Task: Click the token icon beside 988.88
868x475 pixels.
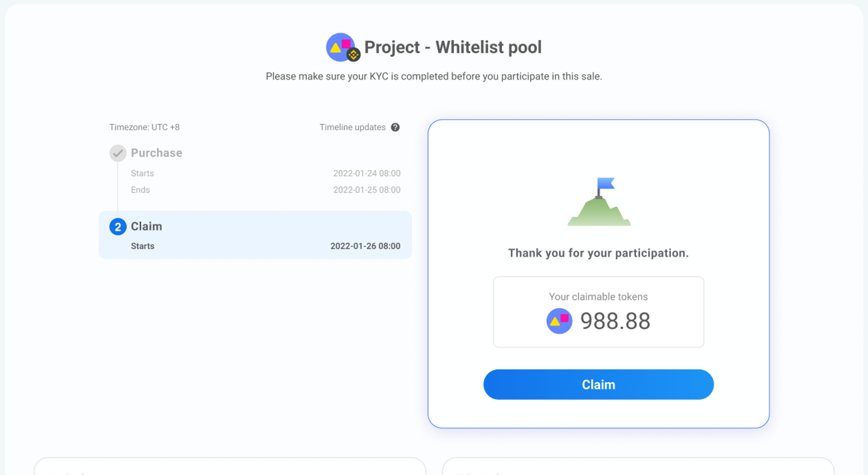Action: [x=559, y=321]
